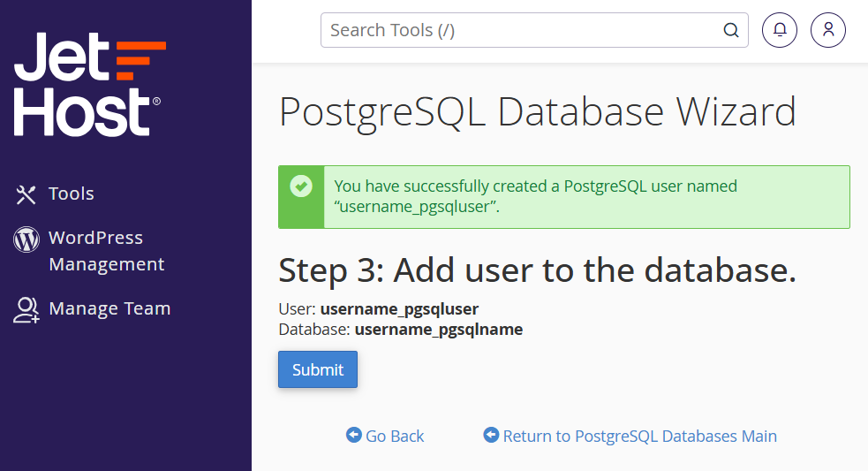Open WordPress Management in sidebar

[106, 251]
